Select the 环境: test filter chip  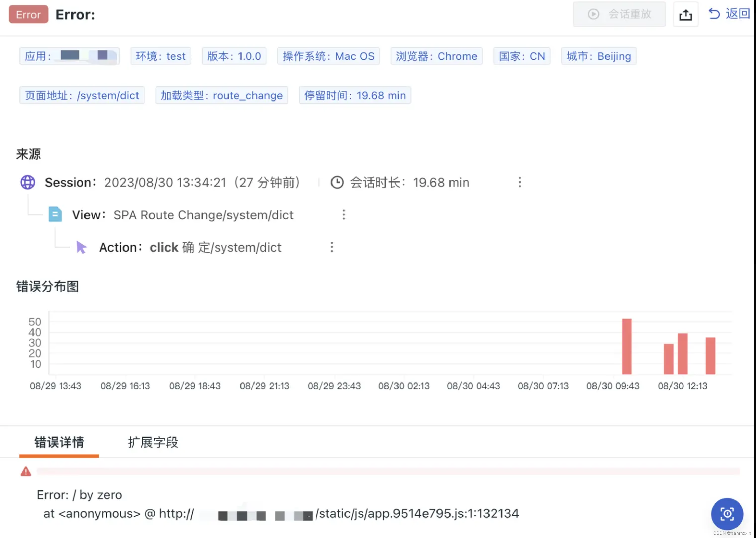pos(160,56)
